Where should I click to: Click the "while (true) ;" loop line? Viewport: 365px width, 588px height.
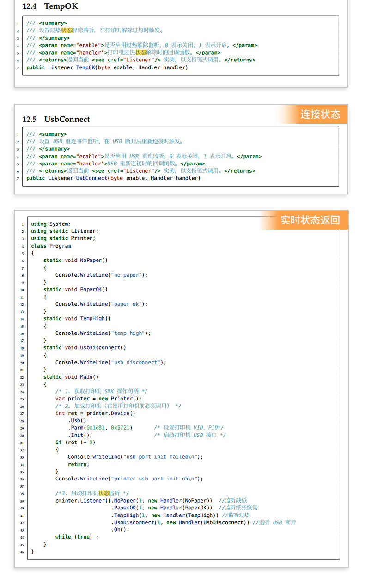click(77, 537)
